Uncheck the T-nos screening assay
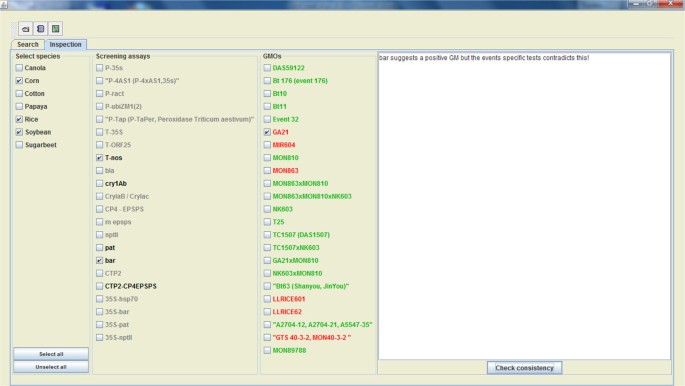685x386 pixels. pos(100,158)
